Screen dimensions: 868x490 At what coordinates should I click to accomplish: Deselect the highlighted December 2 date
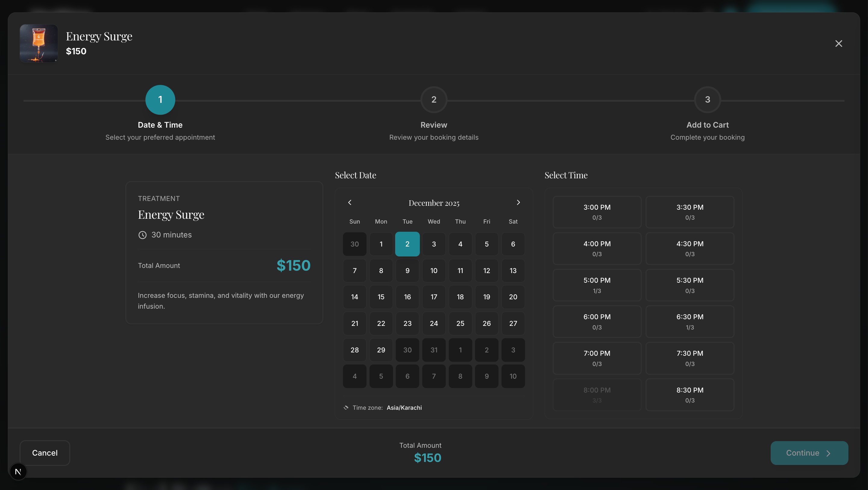[407, 244]
